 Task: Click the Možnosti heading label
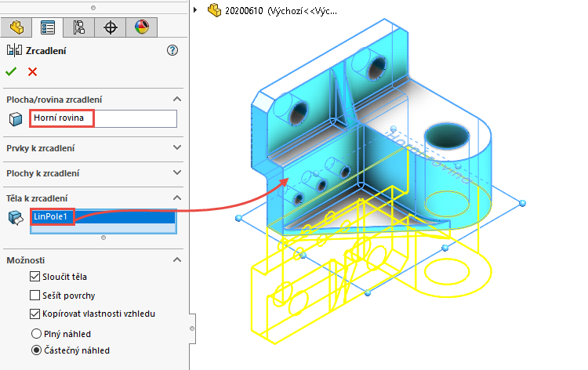[26, 260]
